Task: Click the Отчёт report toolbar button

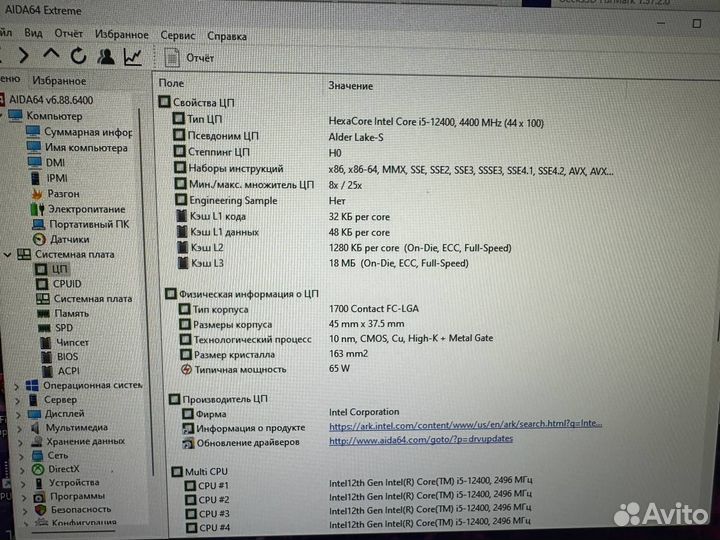Action: [190, 58]
